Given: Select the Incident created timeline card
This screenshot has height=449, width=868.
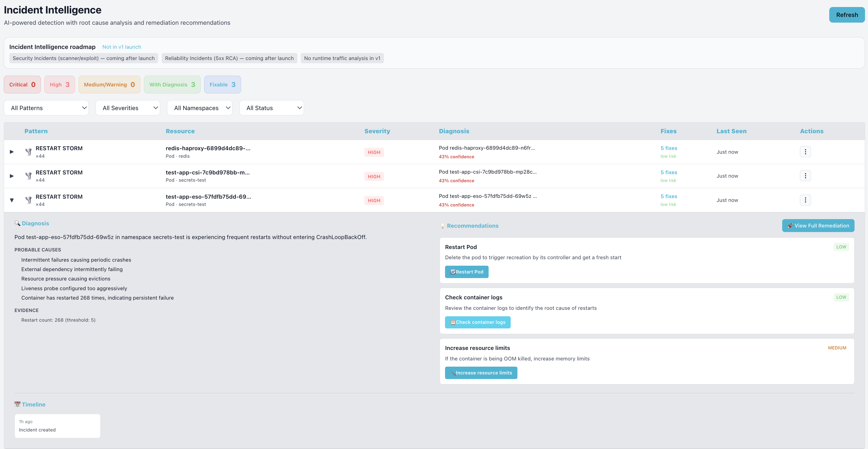Looking at the screenshot, I should click(57, 426).
